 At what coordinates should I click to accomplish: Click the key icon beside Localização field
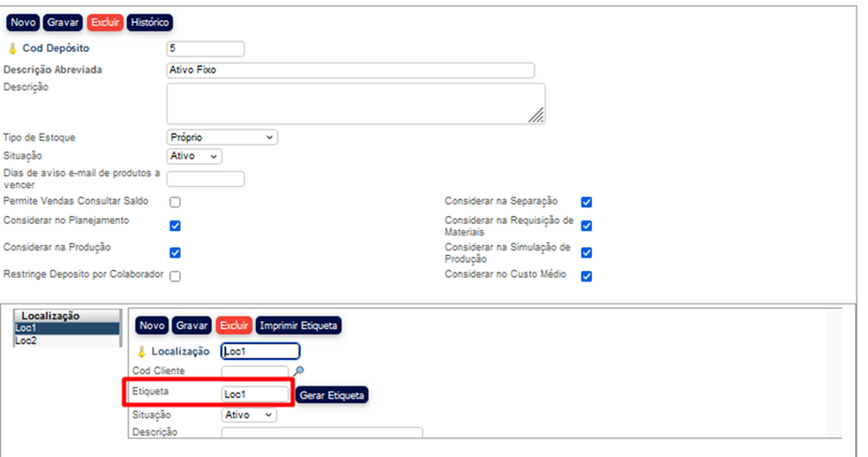coord(141,351)
